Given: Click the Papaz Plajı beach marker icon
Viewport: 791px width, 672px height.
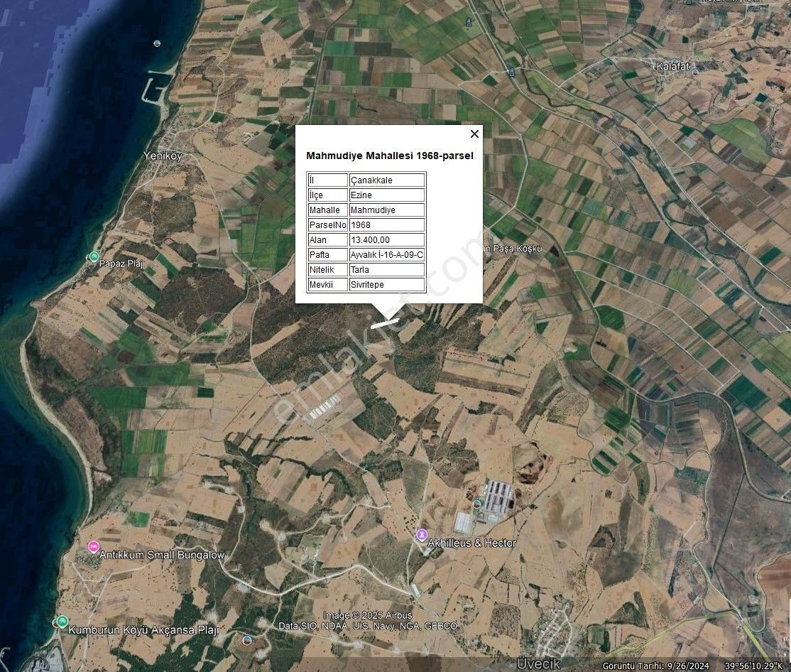Looking at the screenshot, I should click(94, 256).
